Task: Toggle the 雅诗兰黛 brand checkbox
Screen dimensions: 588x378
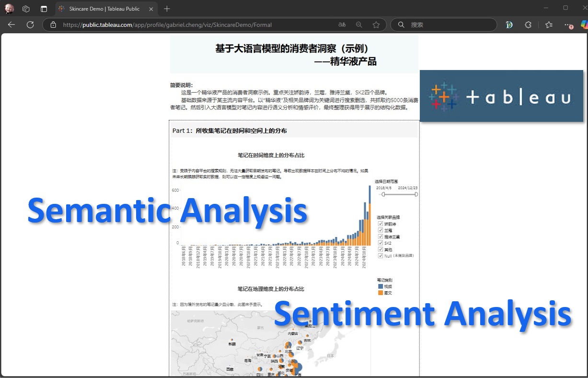Action: (x=380, y=236)
